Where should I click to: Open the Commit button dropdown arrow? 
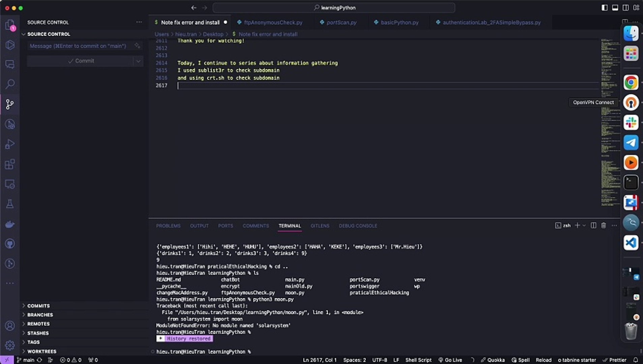[x=138, y=61]
